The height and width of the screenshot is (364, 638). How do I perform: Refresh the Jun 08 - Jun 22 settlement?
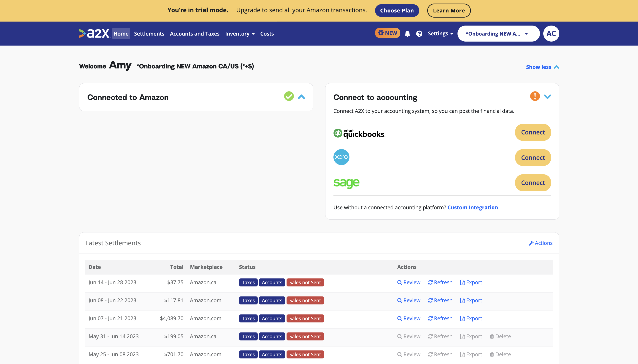(x=440, y=300)
